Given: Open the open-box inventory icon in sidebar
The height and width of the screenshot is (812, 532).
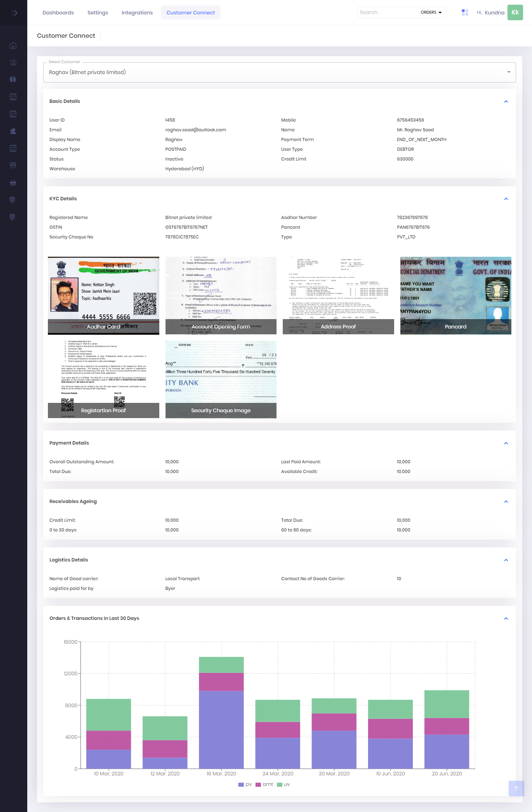Looking at the screenshot, I should point(13,165).
